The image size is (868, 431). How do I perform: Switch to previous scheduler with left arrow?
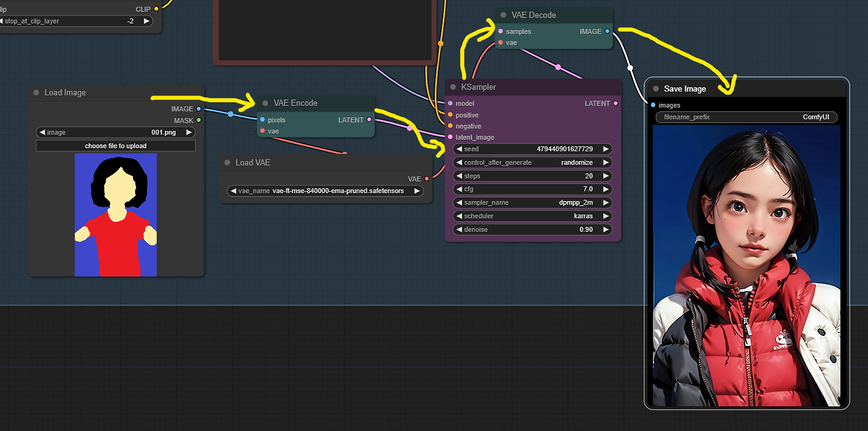[459, 216]
